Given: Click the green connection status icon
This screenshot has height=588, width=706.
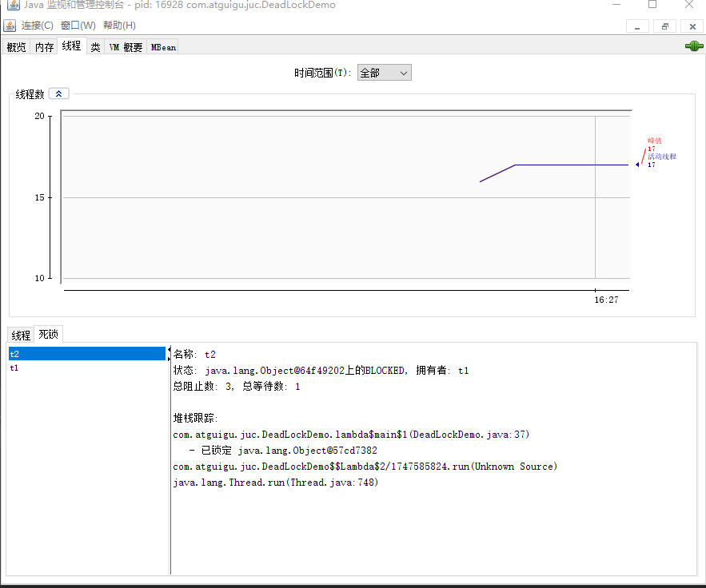Looking at the screenshot, I should click(x=694, y=46).
